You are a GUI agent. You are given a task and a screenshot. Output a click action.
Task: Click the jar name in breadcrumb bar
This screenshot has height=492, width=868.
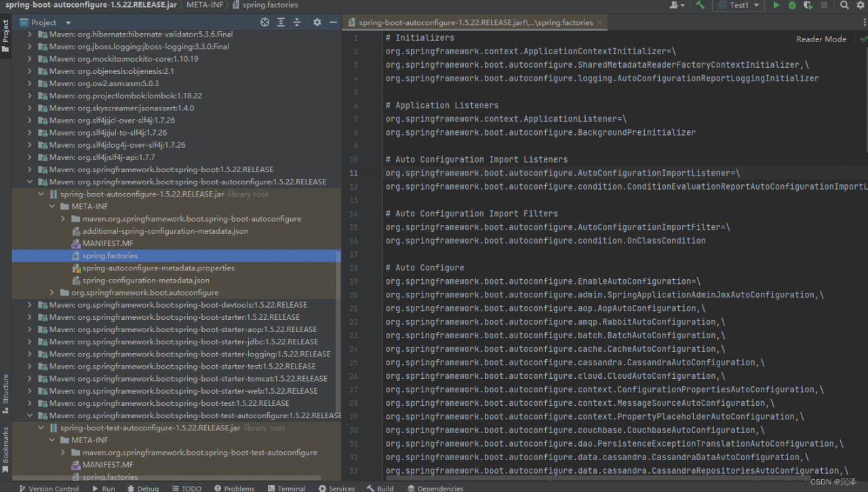click(91, 5)
